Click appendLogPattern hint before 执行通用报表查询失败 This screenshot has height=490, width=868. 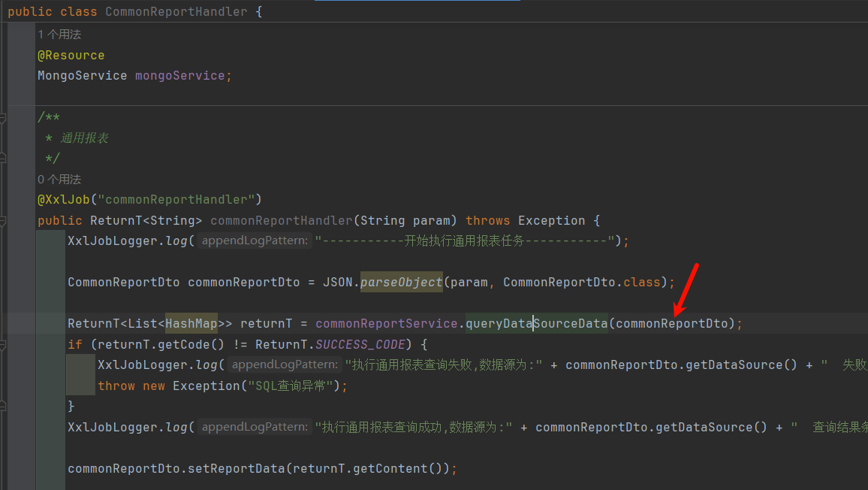(285, 364)
